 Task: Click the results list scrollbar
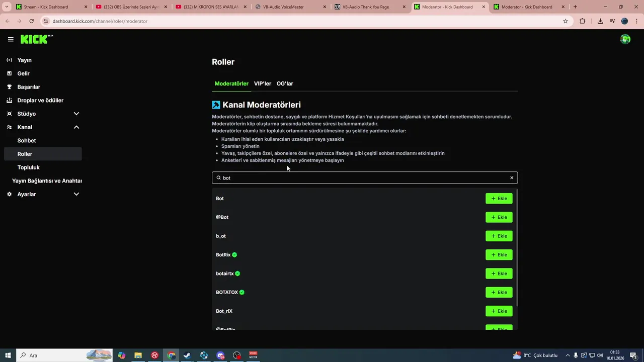pos(516,248)
